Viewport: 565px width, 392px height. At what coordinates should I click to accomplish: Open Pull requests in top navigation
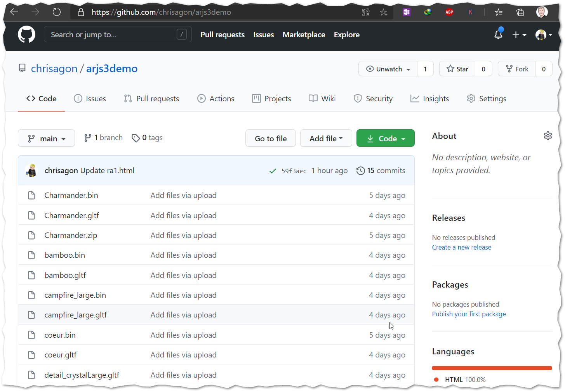coord(223,35)
